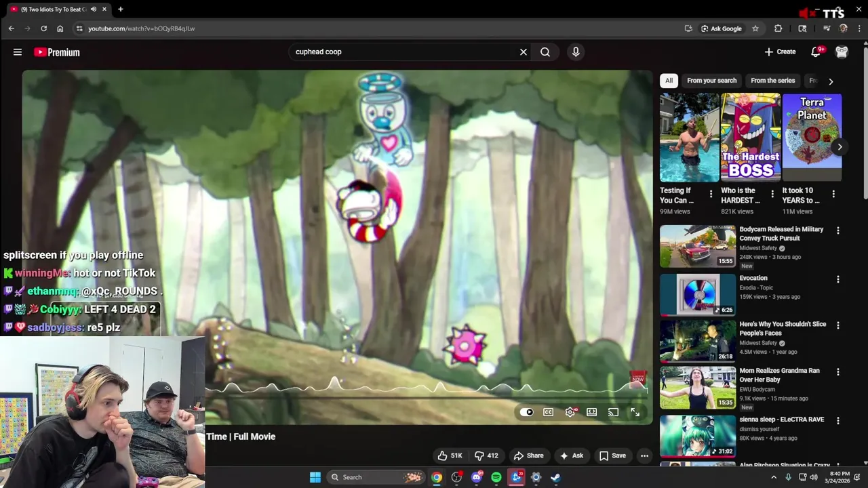Open the Chrome three-dot menu
Viewport: 868px width, 488px height.
(x=859, y=28)
